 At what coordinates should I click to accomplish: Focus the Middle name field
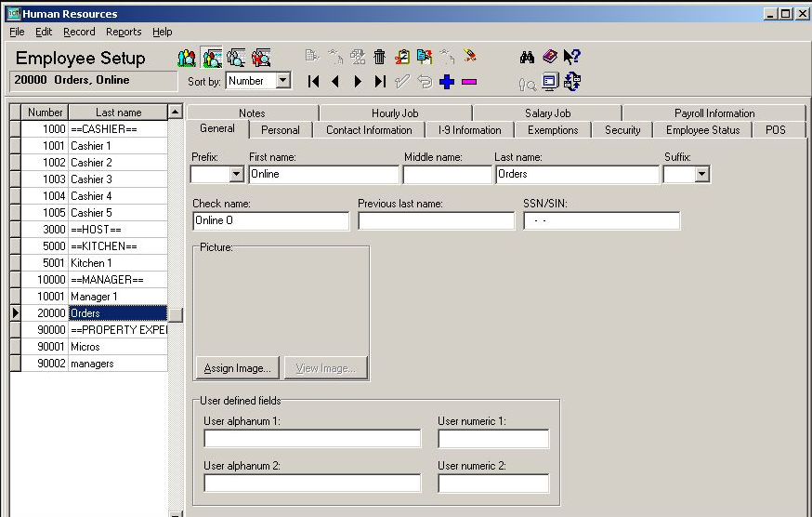click(448, 174)
